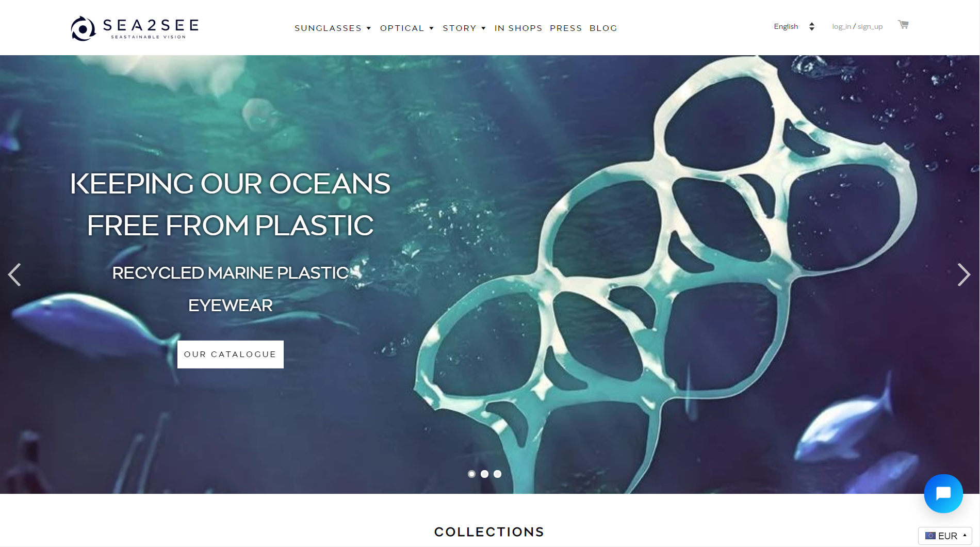Advance to the next slide arrow

(963, 275)
